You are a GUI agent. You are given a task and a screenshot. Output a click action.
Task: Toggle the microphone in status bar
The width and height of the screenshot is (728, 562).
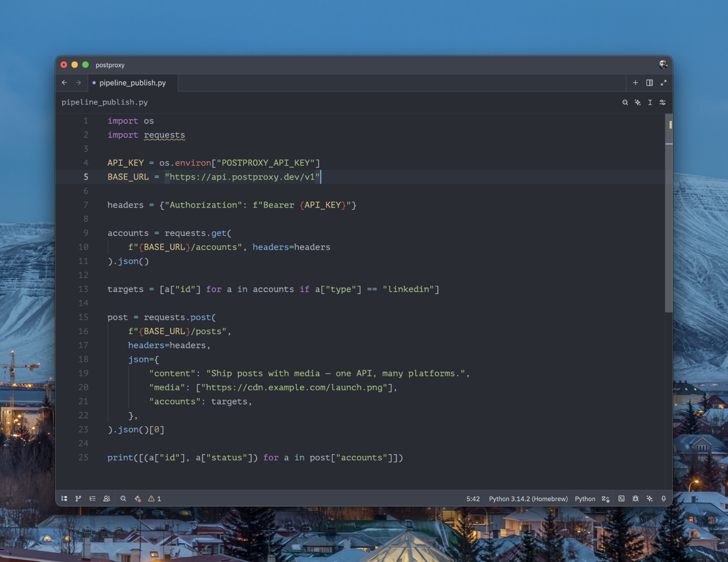(663, 498)
